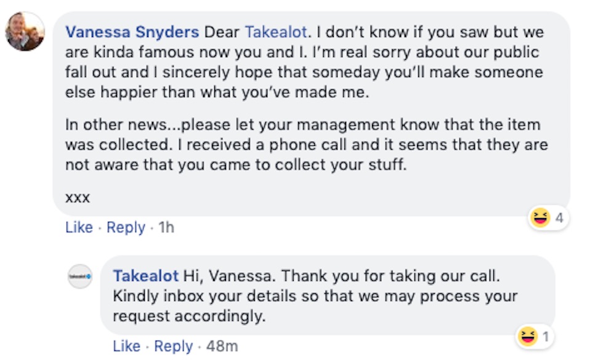
Task: Like Takealot's reply comment
Action: 127,346
